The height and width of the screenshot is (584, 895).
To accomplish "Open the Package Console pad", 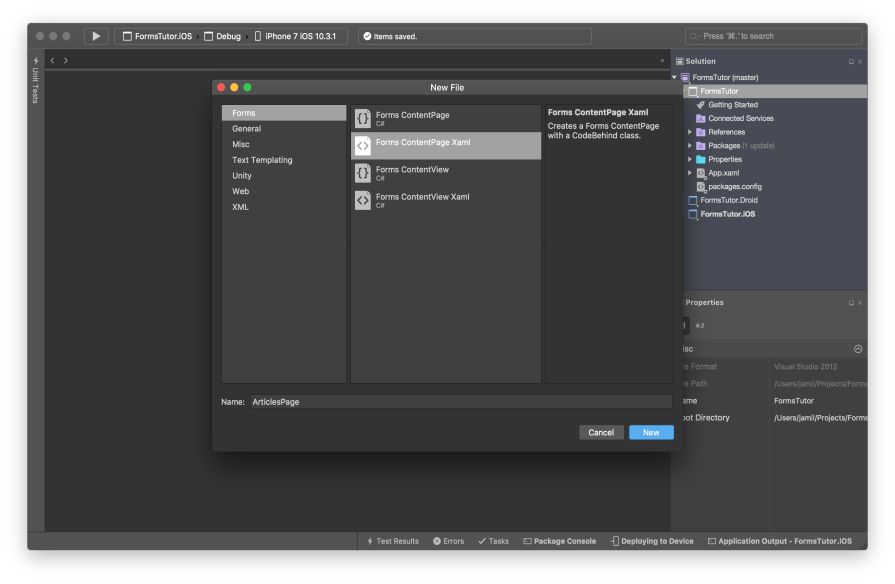I will tap(559, 541).
